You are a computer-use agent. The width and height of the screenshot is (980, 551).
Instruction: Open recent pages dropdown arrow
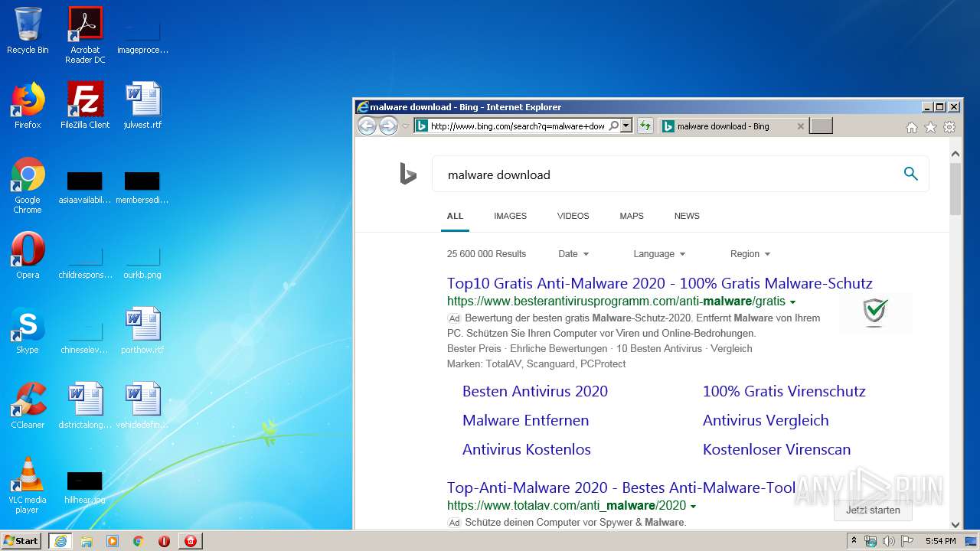click(405, 126)
